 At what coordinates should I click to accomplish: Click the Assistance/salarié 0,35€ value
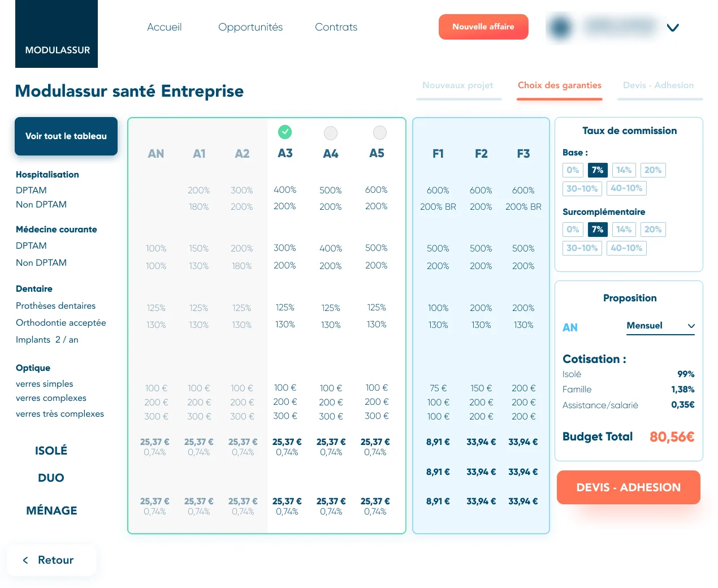click(683, 405)
